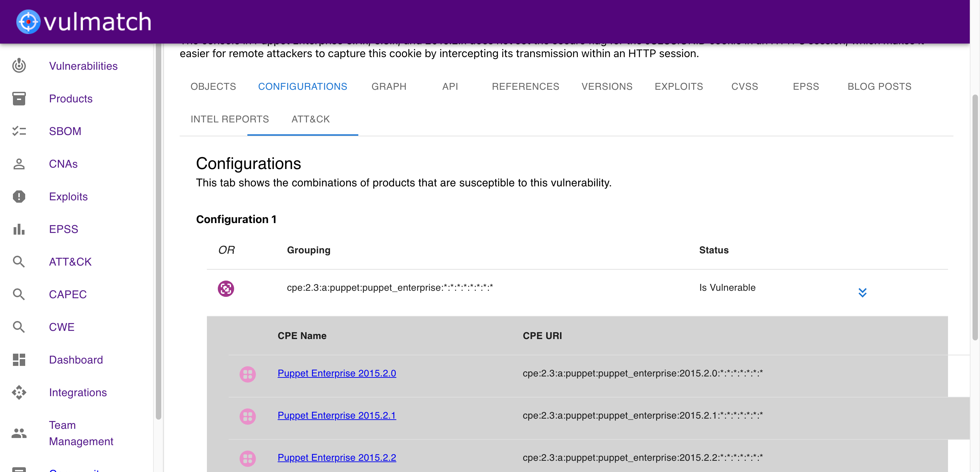Click the Dashboard grid icon
Viewport: 980px width, 472px height.
click(19, 360)
